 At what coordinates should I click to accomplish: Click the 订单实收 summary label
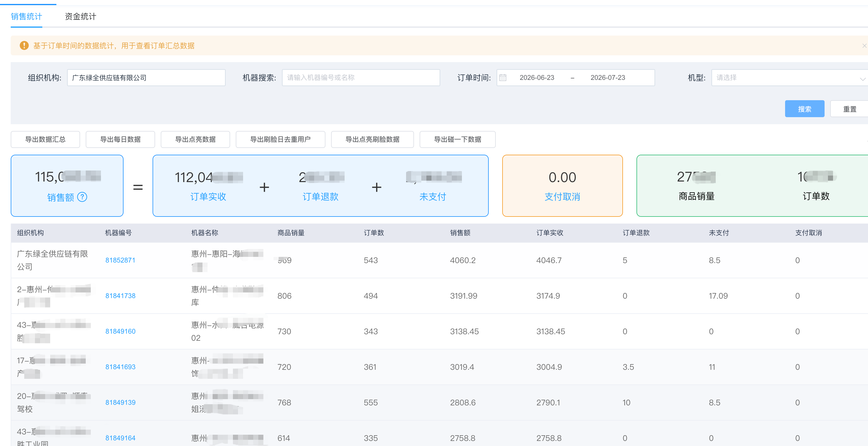tap(208, 197)
